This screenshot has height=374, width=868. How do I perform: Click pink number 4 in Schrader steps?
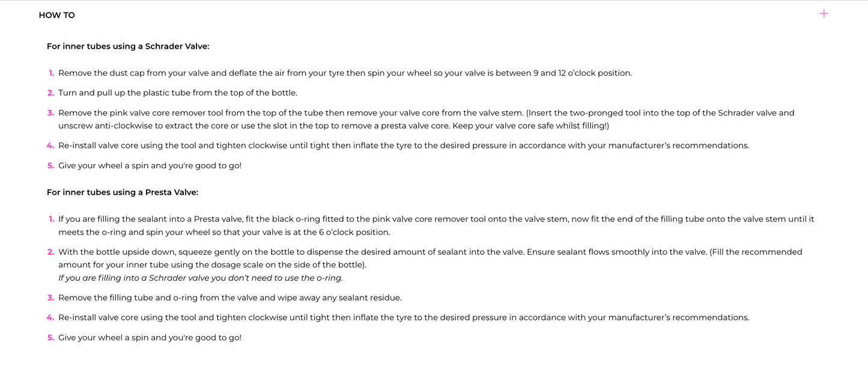pos(50,146)
